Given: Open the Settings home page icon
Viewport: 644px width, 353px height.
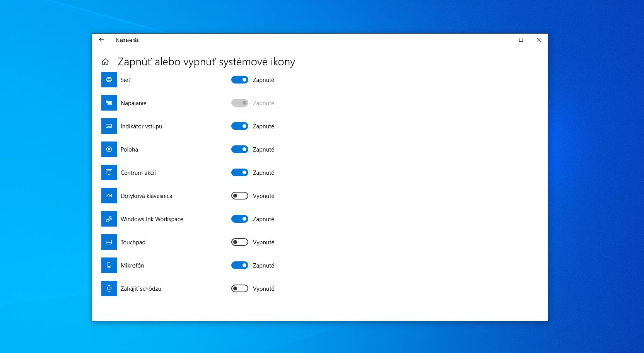Looking at the screenshot, I should click(x=105, y=62).
